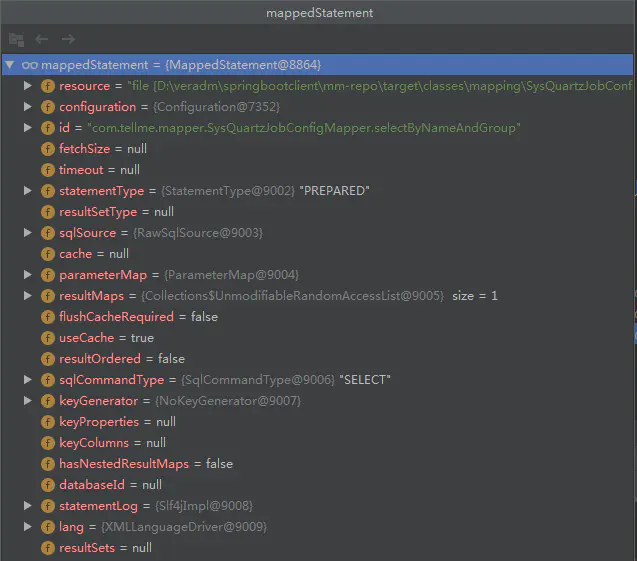Click the "SELECT" sqlCommandType value
637x561 pixels.
click(x=365, y=380)
